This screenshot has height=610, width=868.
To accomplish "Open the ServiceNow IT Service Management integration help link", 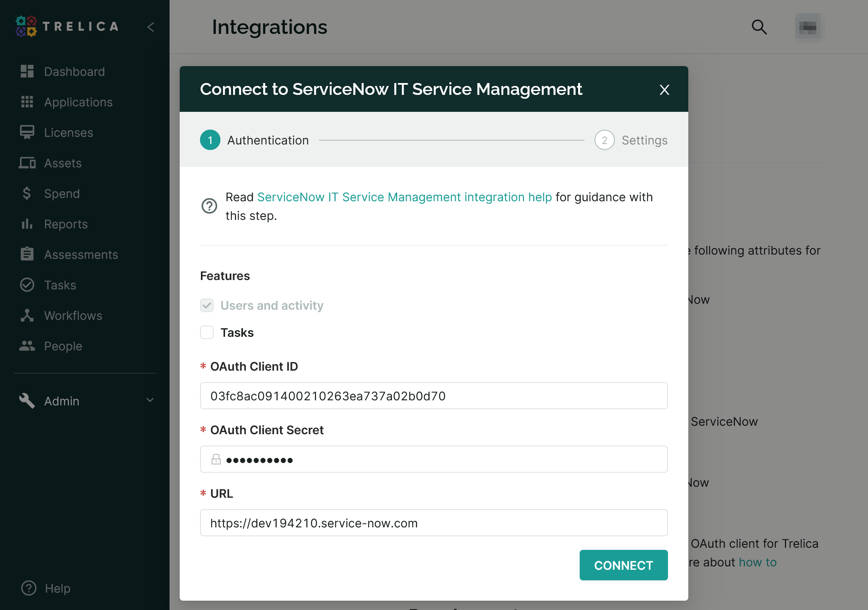I will 404,197.
